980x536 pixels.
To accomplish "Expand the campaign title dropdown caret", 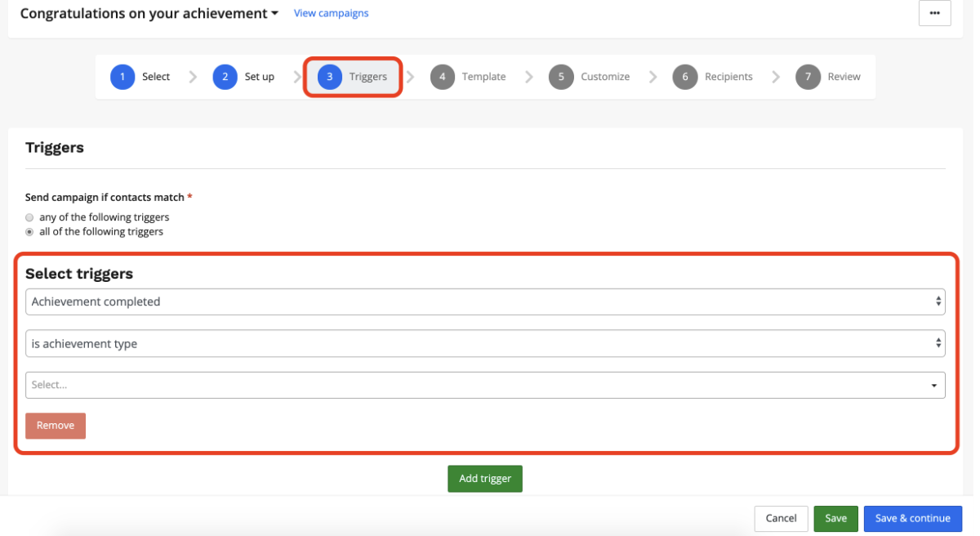I will (275, 14).
